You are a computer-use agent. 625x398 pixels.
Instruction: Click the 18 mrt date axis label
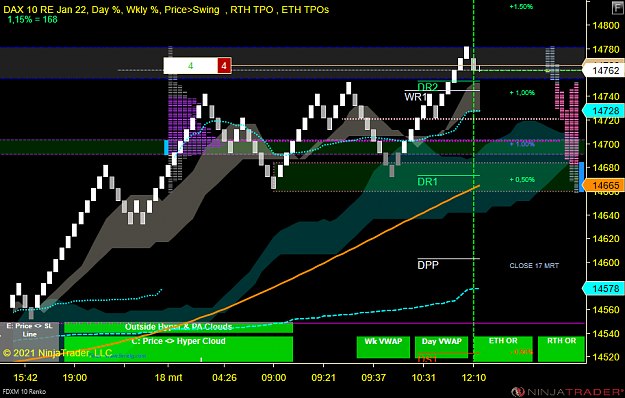click(x=168, y=377)
